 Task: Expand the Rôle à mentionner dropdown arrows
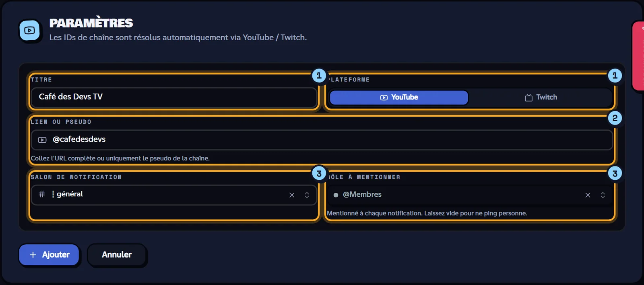point(603,195)
